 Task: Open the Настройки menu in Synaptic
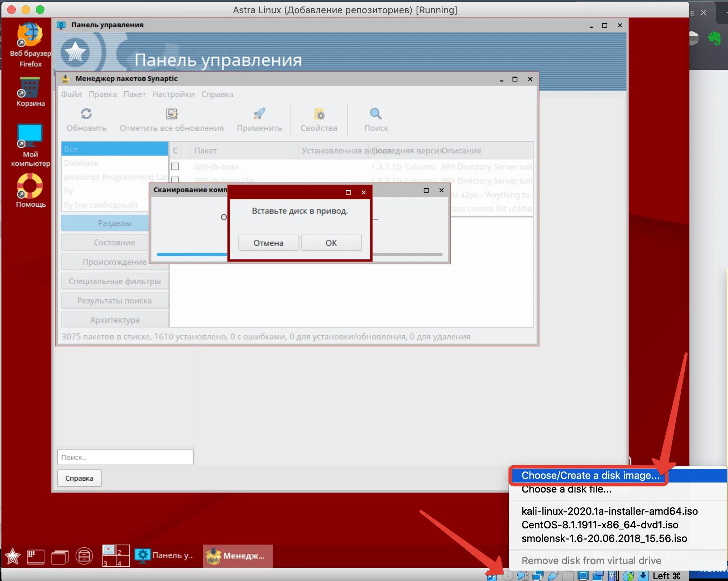(173, 94)
